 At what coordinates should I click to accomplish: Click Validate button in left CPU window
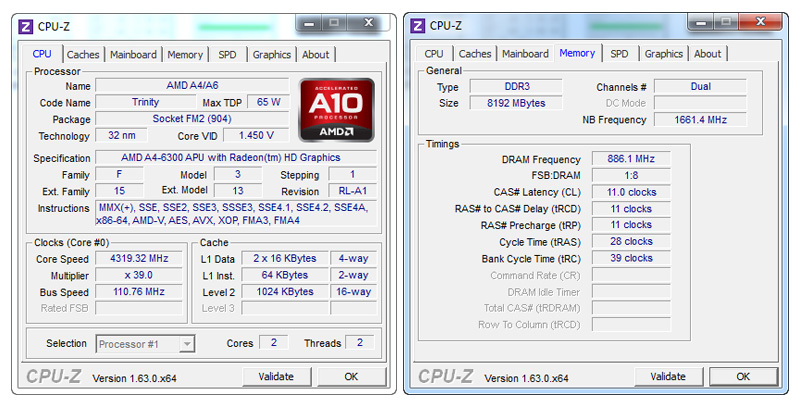276,377
